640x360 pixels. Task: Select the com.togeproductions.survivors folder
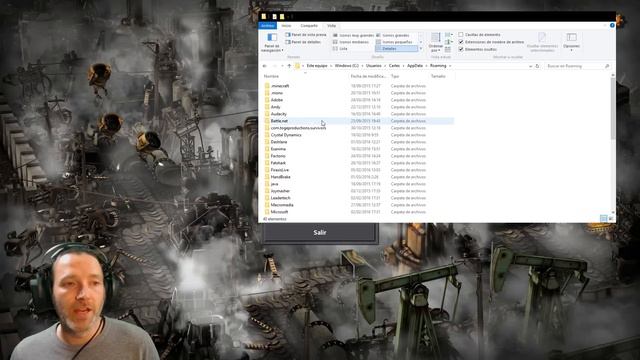coord(298,128)
